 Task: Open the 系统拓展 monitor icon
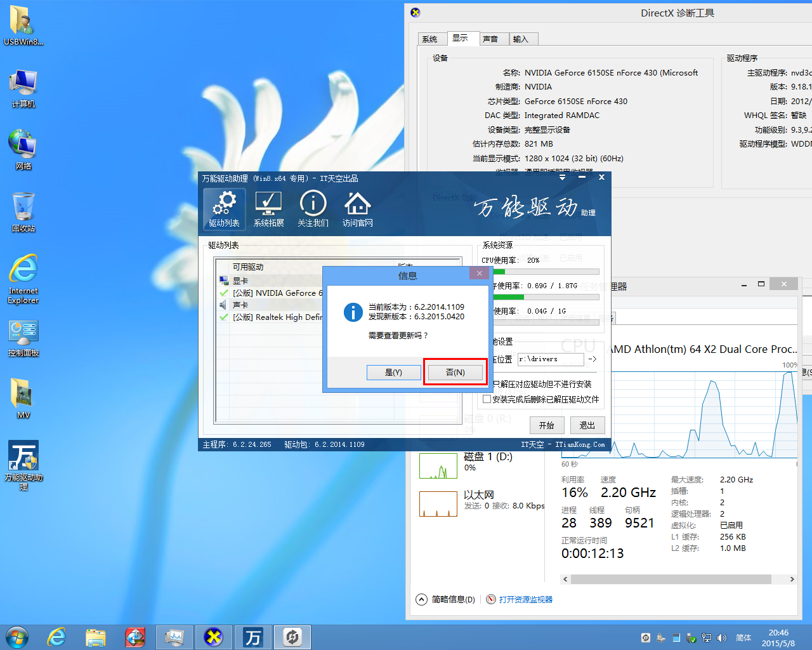(x=268, y=209)
